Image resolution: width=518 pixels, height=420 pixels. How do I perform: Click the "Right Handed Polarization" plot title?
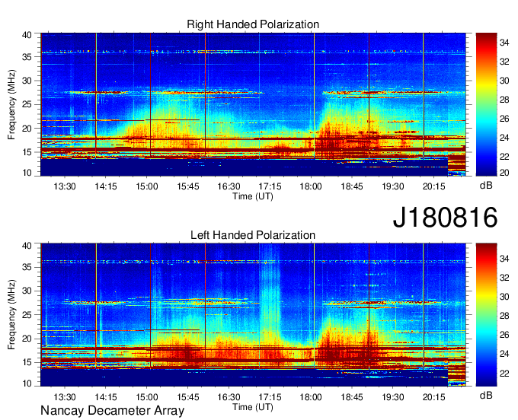[253, 24]
